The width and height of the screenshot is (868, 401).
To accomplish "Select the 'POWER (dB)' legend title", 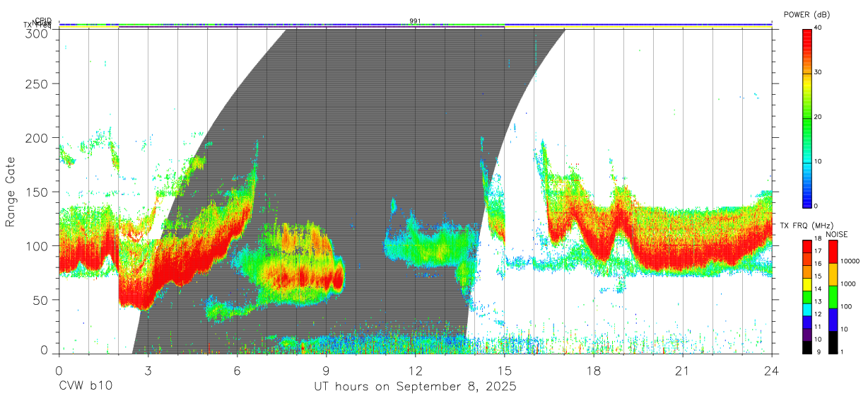I will pos(807,14).
